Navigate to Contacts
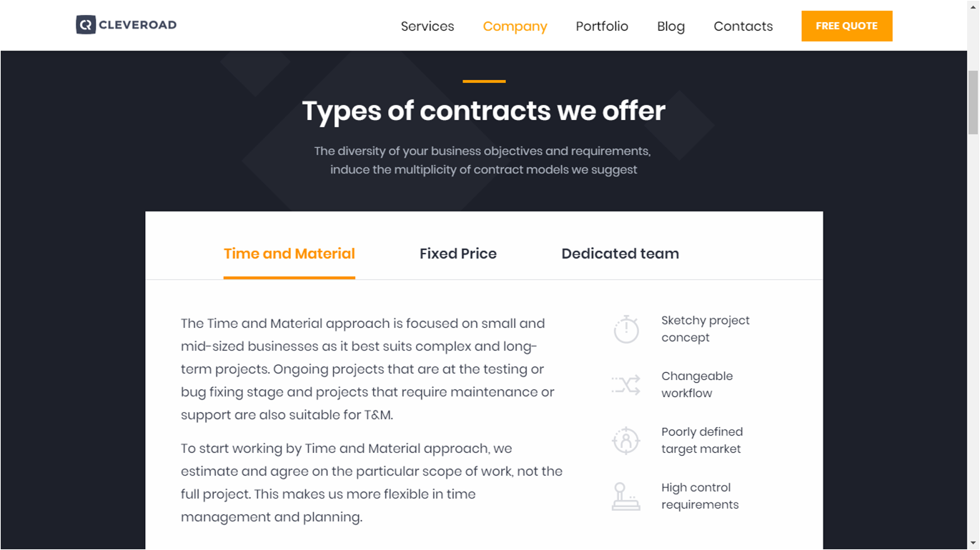980x550 pixels. coord(743,26)
